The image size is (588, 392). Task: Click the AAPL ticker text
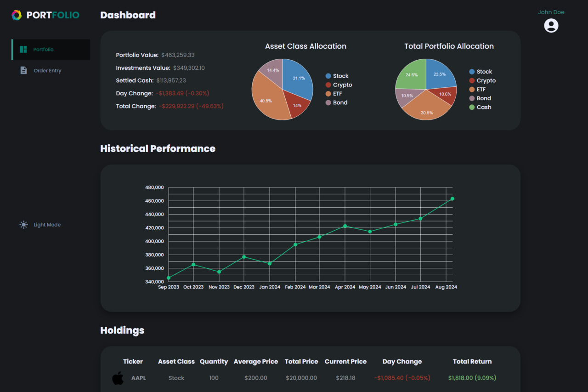click(139, 378)
